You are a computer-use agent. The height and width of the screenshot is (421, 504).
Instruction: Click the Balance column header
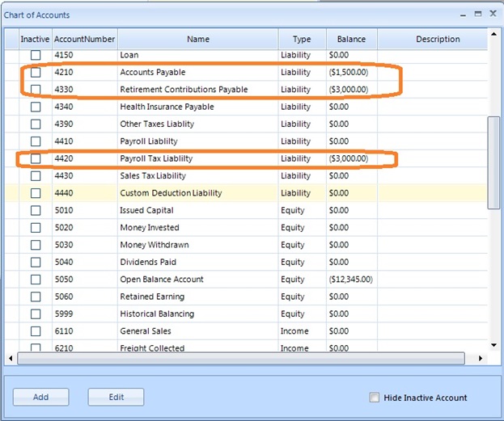[x=351, y=39]
